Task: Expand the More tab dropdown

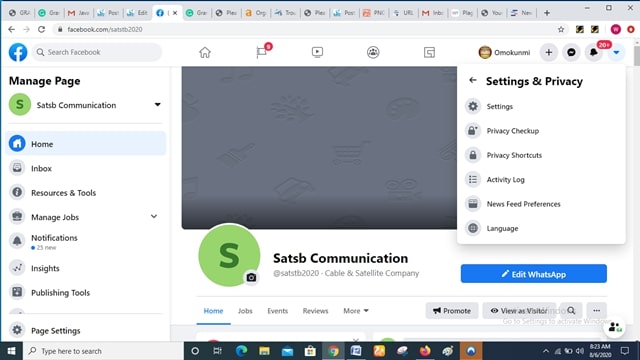Action: pos(356,311)
